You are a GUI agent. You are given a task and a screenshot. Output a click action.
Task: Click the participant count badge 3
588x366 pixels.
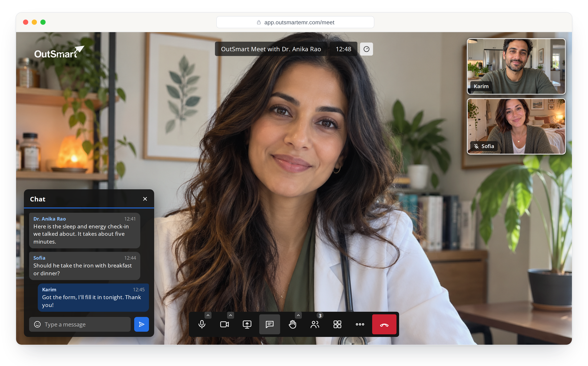pos(320,315)
